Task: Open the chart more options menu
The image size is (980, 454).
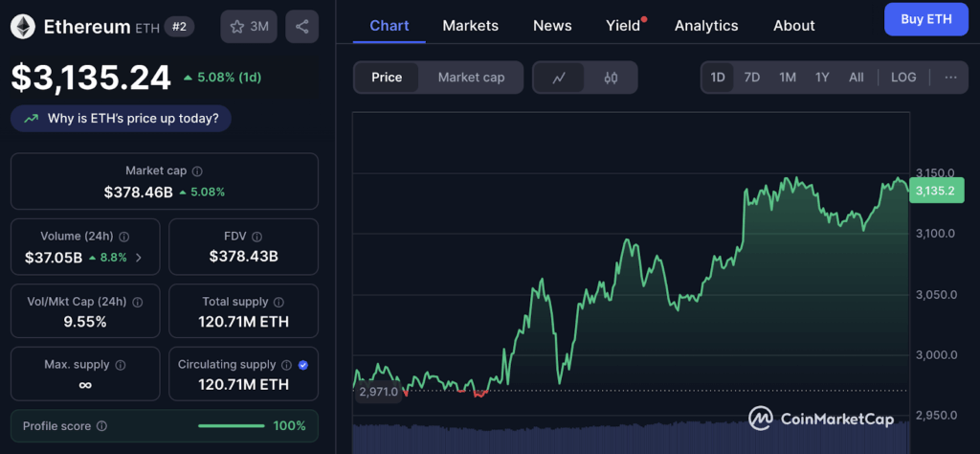Action: click(949, 78)
